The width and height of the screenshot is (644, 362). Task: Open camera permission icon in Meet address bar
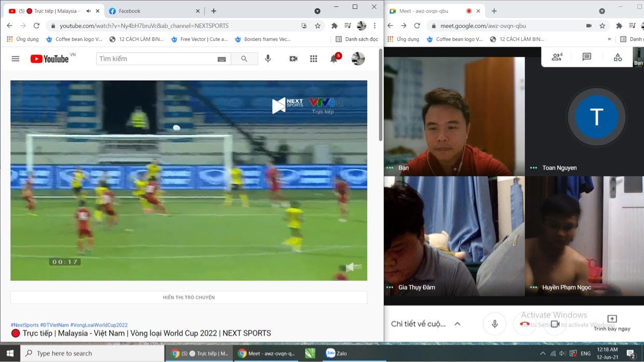pyautogui.click(x=589, y=26)
